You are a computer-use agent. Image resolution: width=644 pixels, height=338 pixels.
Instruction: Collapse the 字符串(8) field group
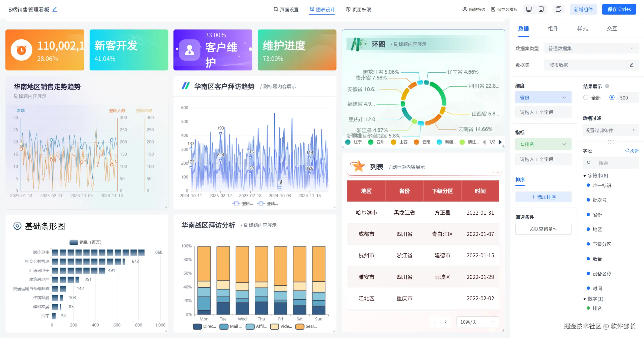[x=584, y=176]
